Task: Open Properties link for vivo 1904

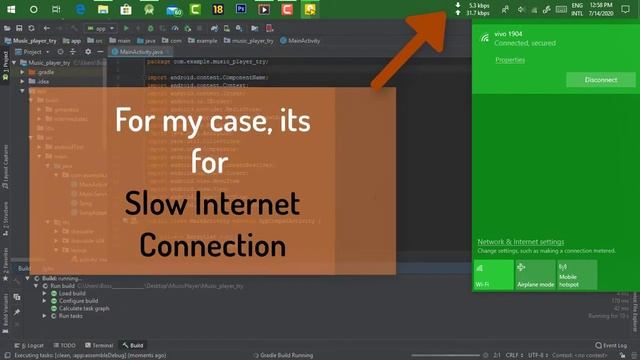Action: pyautogui.click(x=510, y=60)
